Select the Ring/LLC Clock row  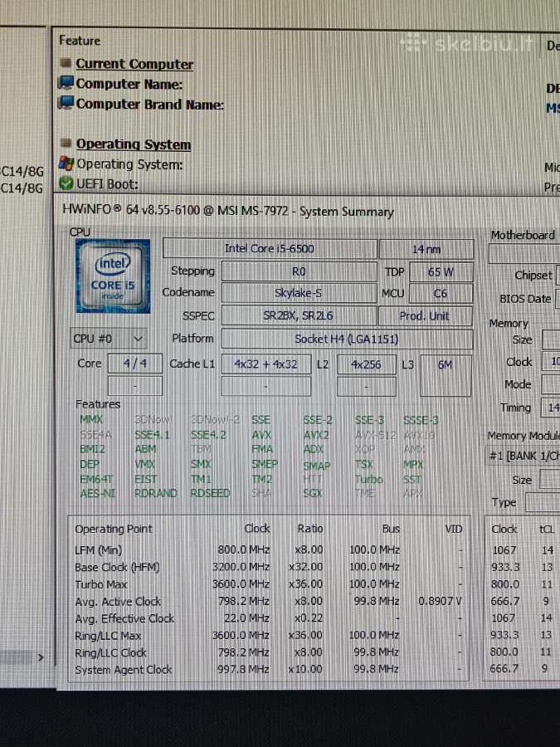click(x=269, y=652)
